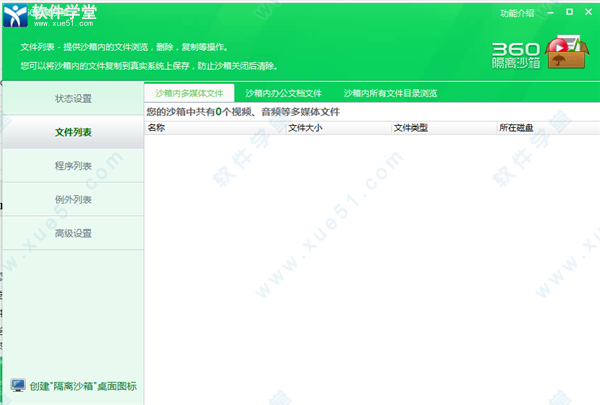
Task: Sort by the 所在磁盘 column header
Action: pyautogui.click(x=548, y=128)
